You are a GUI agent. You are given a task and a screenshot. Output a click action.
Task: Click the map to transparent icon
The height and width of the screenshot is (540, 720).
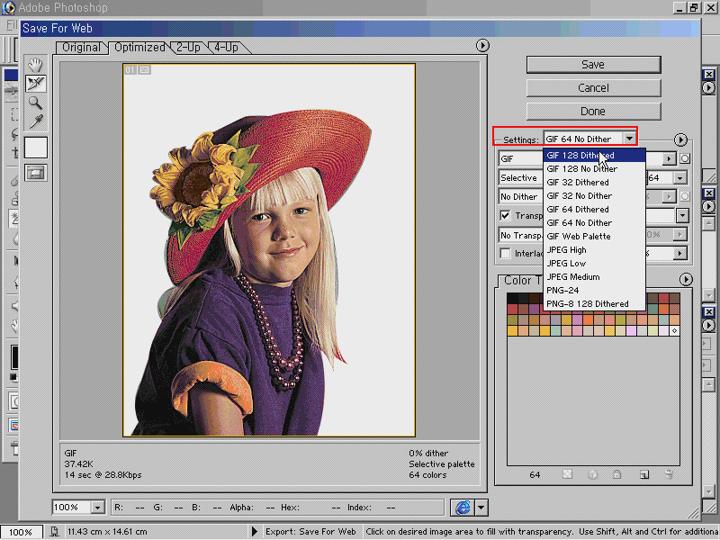(568, 474)
